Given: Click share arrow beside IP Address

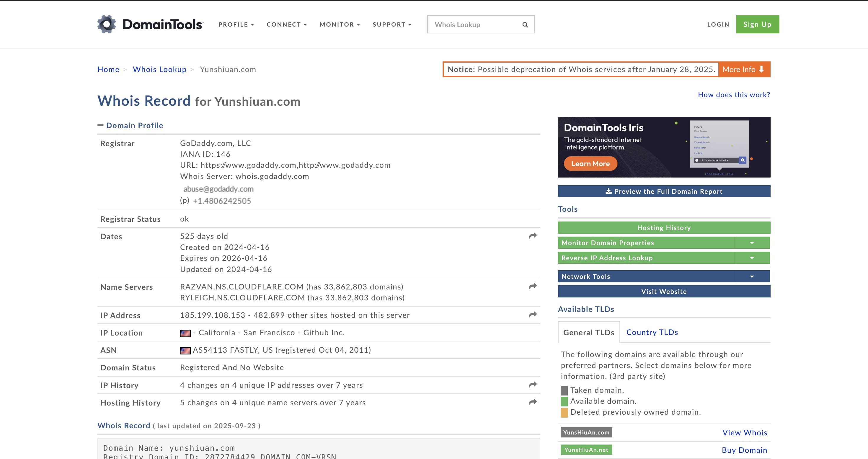Looking at the screenshot, I should (x=532, y=315).
